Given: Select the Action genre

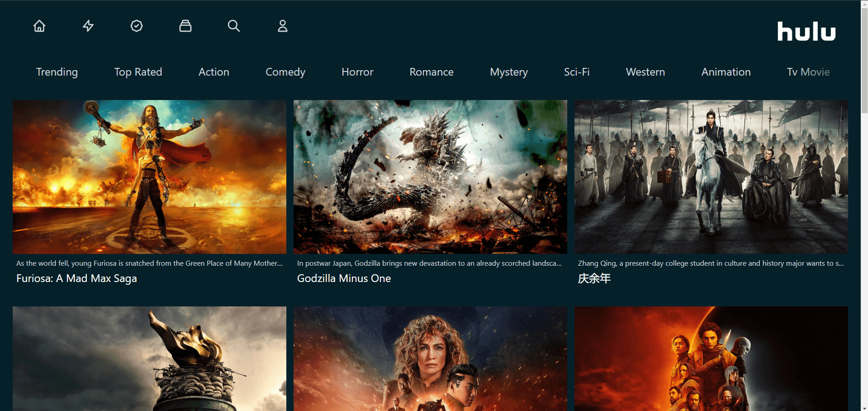Looking at the screenshot, I should pos(214,72).
